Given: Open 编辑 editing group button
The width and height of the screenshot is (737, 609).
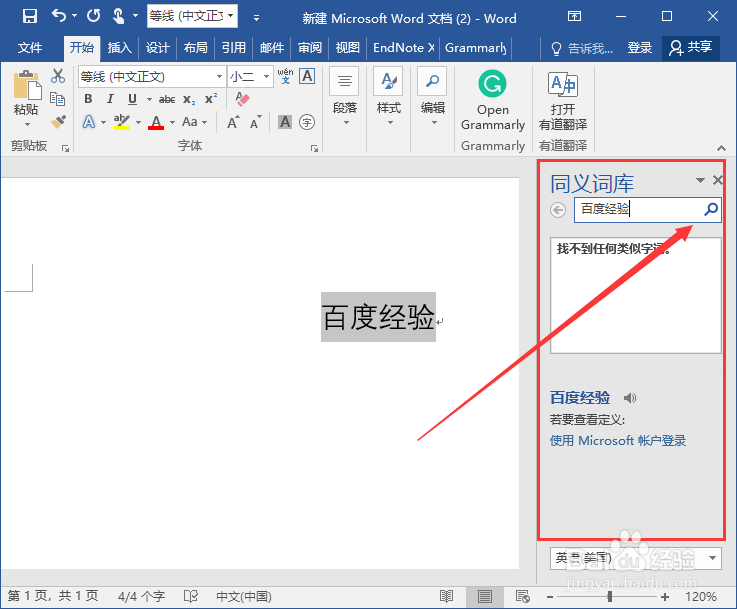Looking at the screenshot, I should click(x=433, y=97).
